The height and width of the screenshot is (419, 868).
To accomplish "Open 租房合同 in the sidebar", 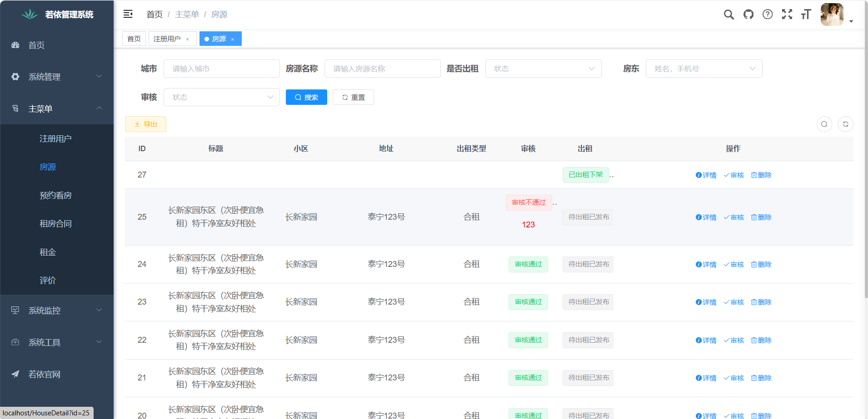I will click(x=57, y=223).
